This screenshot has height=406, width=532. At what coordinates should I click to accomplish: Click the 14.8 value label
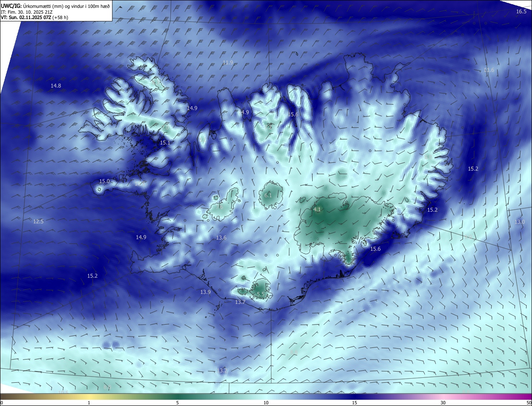tap(56, 86)
